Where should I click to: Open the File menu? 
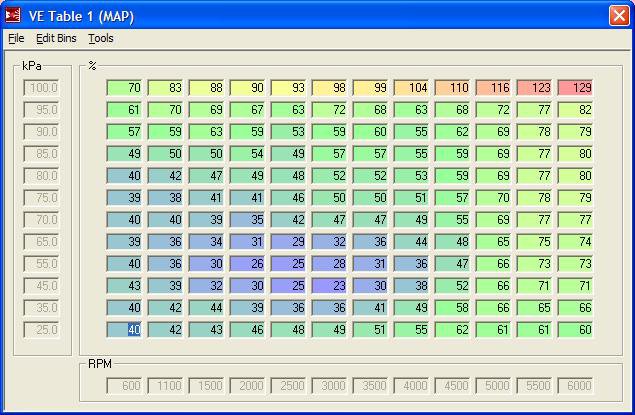pyautogui.click(x=16, y=39)
